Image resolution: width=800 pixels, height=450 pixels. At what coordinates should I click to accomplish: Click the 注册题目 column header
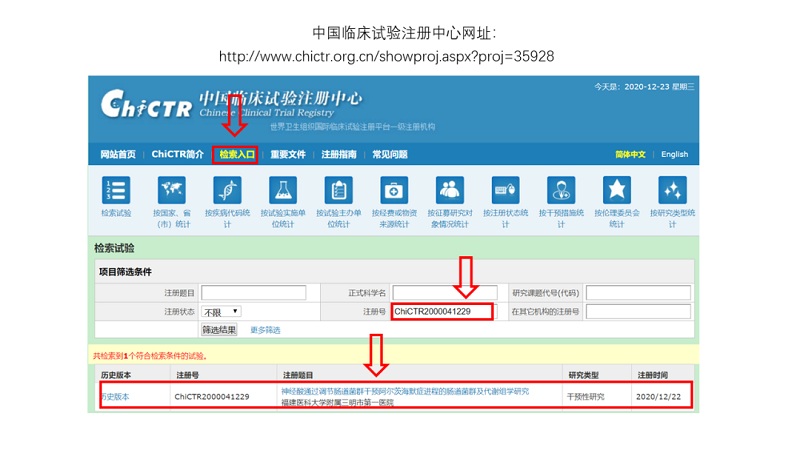tap(298, 375)
